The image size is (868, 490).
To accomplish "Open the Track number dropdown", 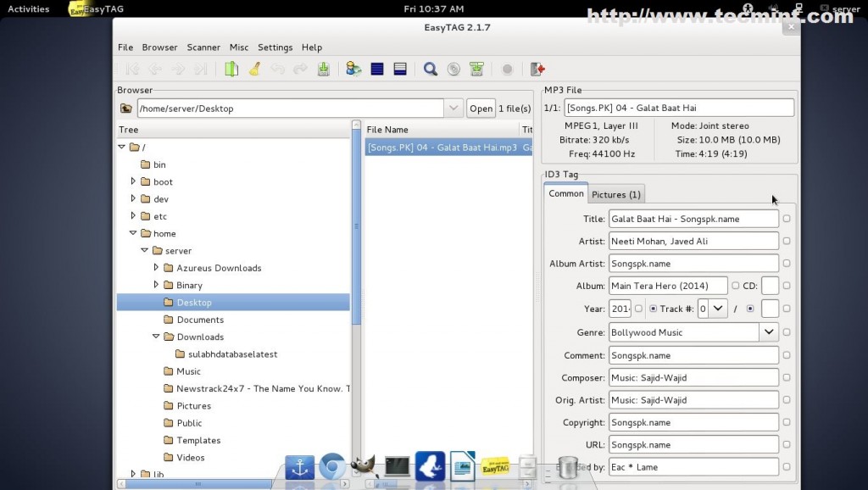I will tap(719, 309).
